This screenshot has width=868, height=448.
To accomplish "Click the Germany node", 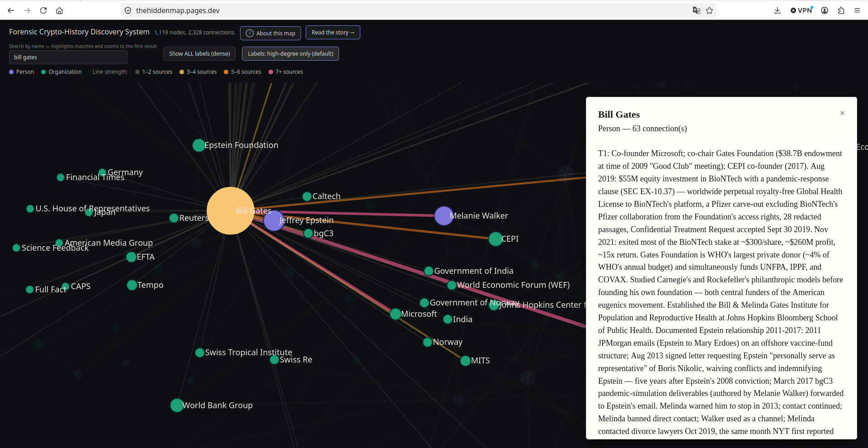I will click(x=102, y=172).
